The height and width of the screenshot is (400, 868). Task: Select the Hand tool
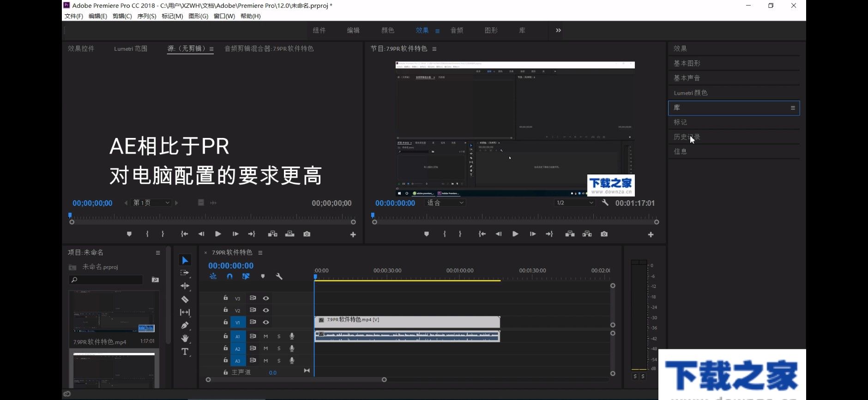point(185,338)
